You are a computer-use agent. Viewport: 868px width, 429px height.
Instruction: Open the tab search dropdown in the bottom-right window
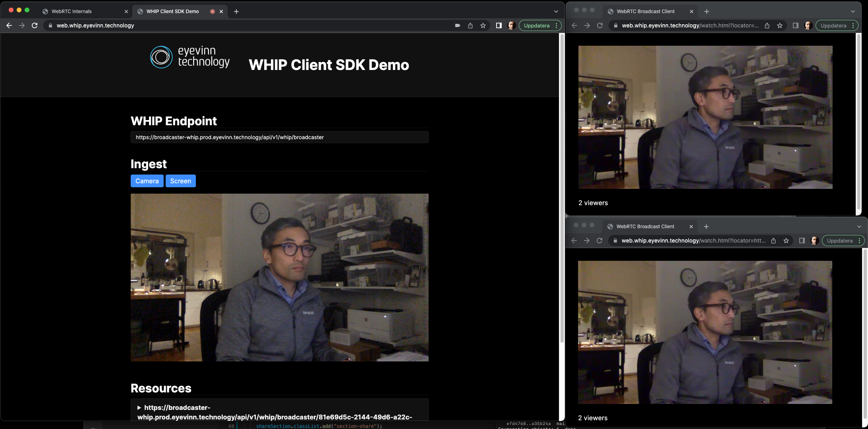tap(859, 227)
